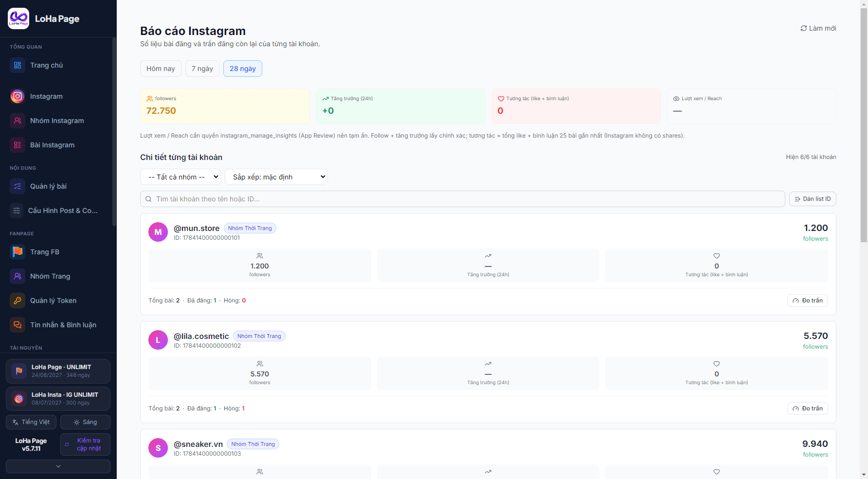
Task: Click the ID 17841400000000101 text
Action: tap(207, 238)
